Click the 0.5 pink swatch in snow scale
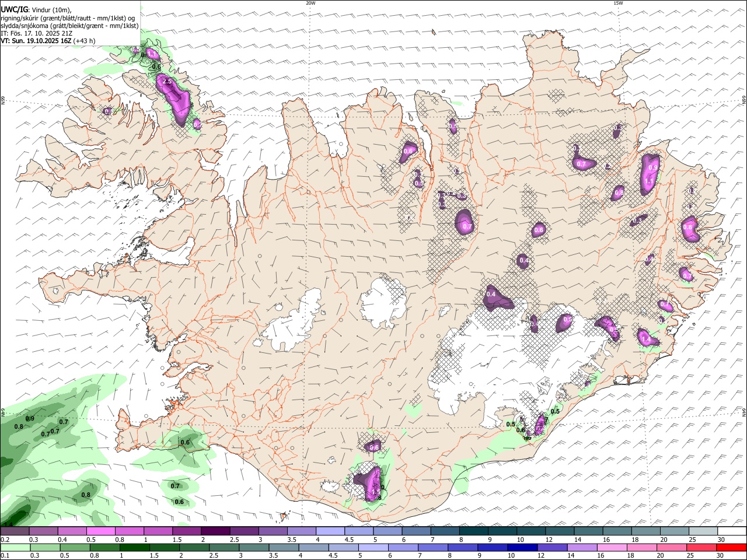 pyautogui.click(x=101, y=531)
